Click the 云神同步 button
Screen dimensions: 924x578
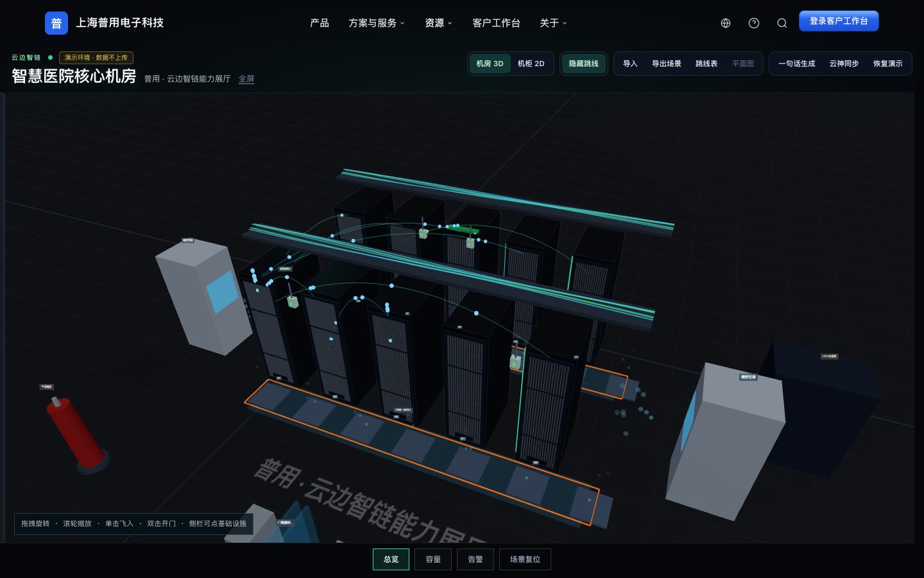(x=844, y=64)
